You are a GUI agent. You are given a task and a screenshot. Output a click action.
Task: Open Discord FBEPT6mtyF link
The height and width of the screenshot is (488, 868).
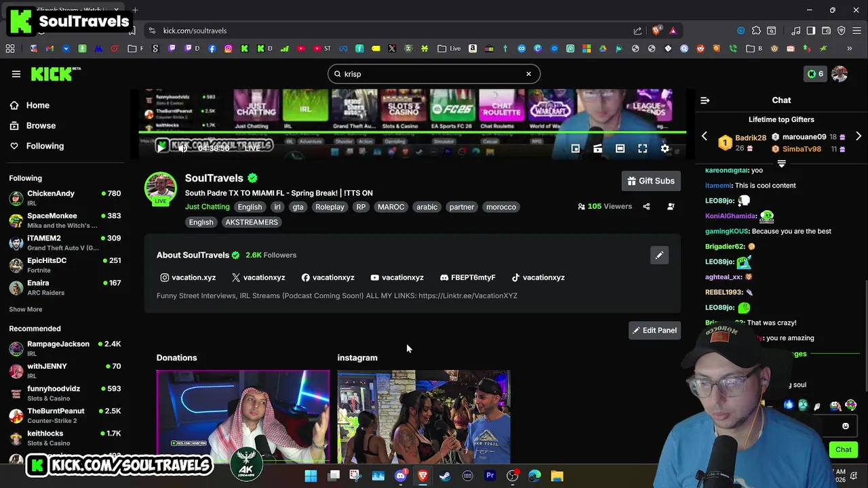tap(467, 277)
